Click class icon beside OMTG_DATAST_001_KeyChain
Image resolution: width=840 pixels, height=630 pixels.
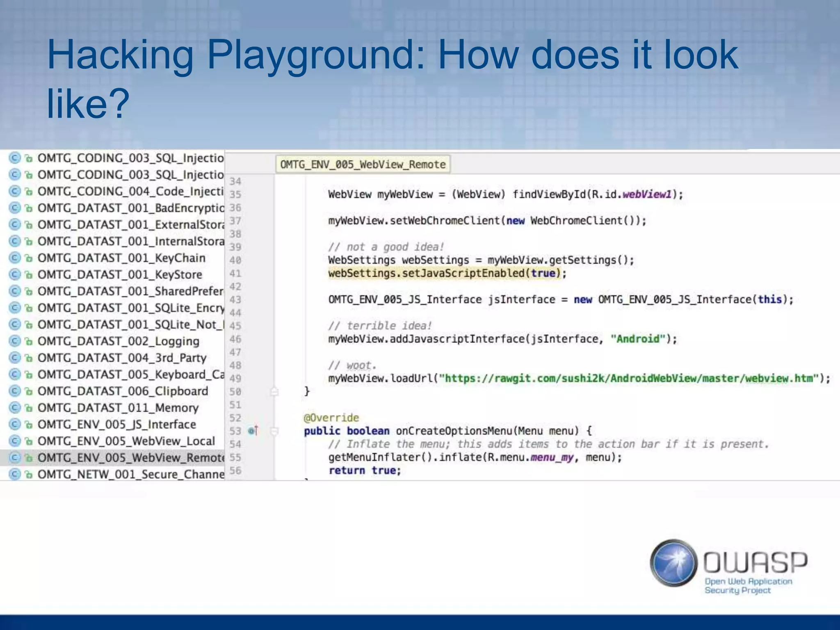point(15,258)
